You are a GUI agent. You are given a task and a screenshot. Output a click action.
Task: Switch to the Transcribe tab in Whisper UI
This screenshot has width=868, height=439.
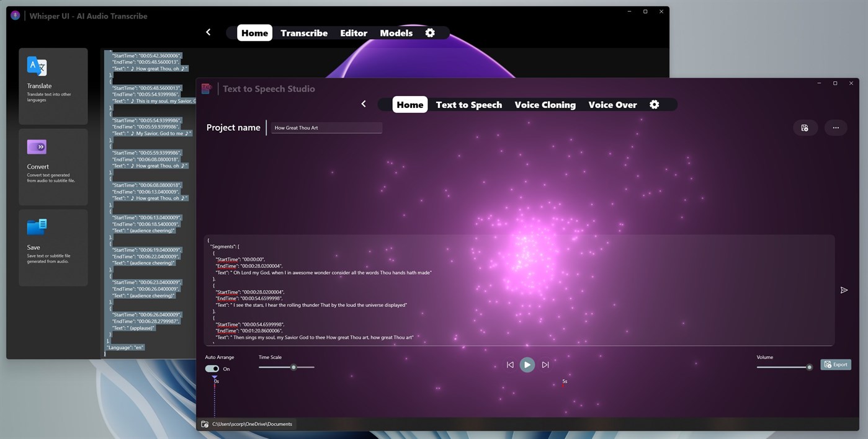click(303, 33)
